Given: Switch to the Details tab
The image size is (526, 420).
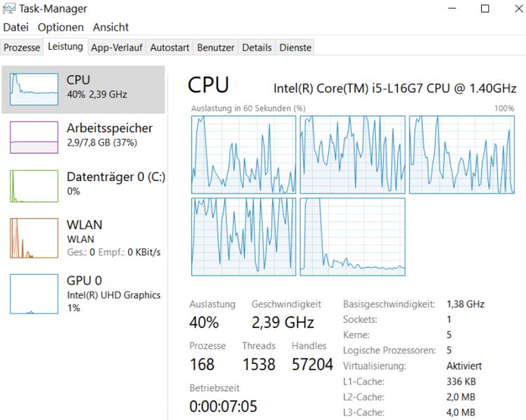Looking at the screenshot, I should (257, 47).
